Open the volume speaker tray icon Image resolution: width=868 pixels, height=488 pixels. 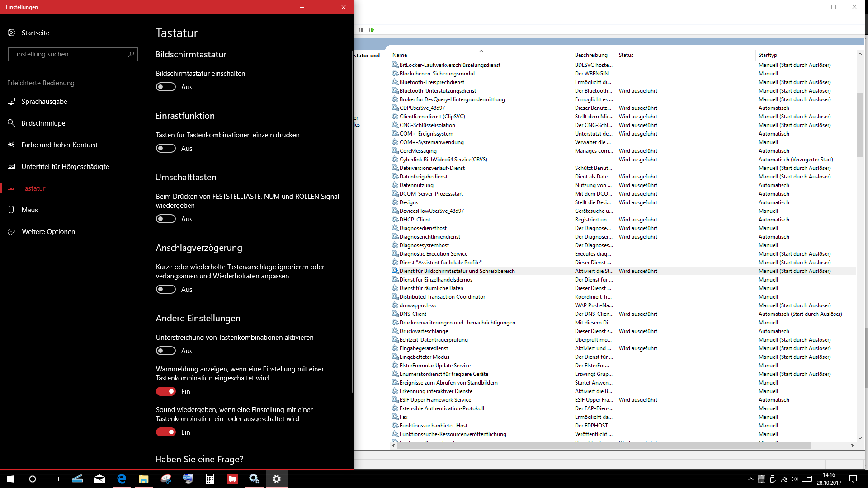point(794,479)
